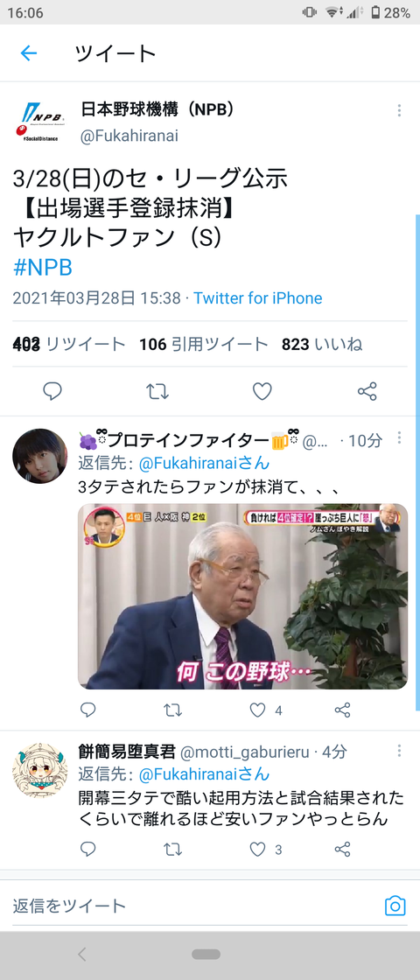Open プロテインファイター reply's overflow menu
420x980 pixels.
coord(399,437)
